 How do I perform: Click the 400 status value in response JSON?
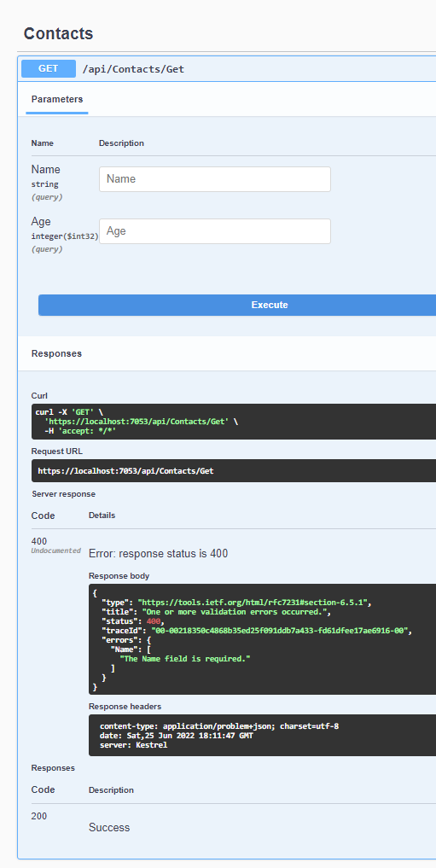(154, 621)
